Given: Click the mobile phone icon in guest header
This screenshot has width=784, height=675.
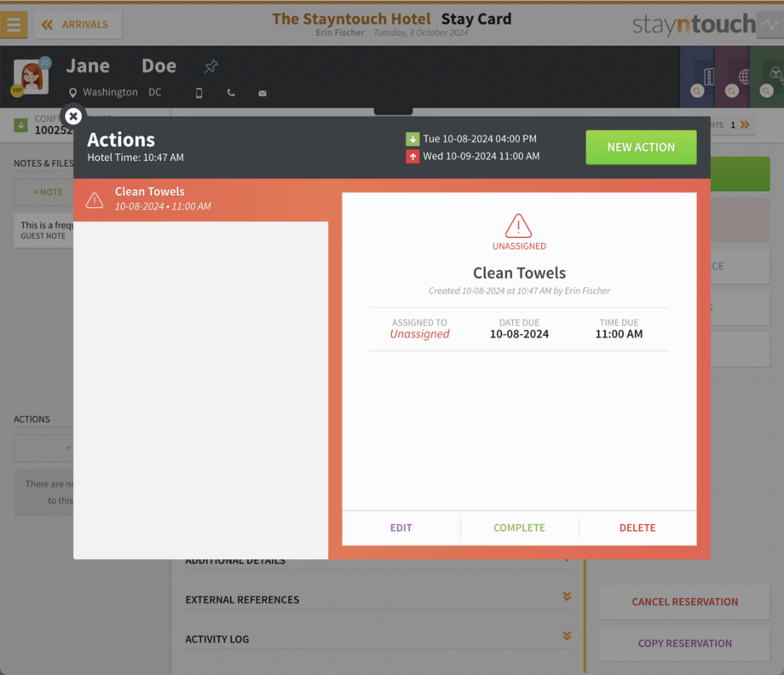Looking at the screenshot, I should pyautogui.click(x=199, y=93).
